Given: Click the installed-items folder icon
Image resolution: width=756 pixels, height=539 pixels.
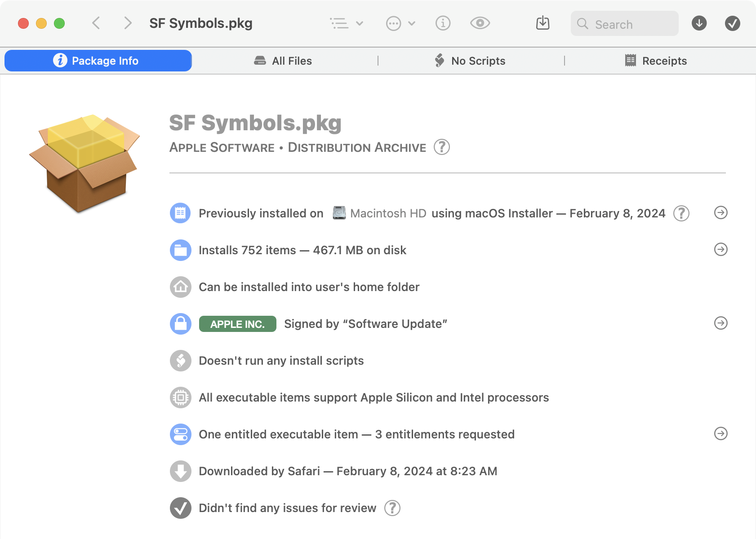Looking at the screenshot, I should [180, 250].
